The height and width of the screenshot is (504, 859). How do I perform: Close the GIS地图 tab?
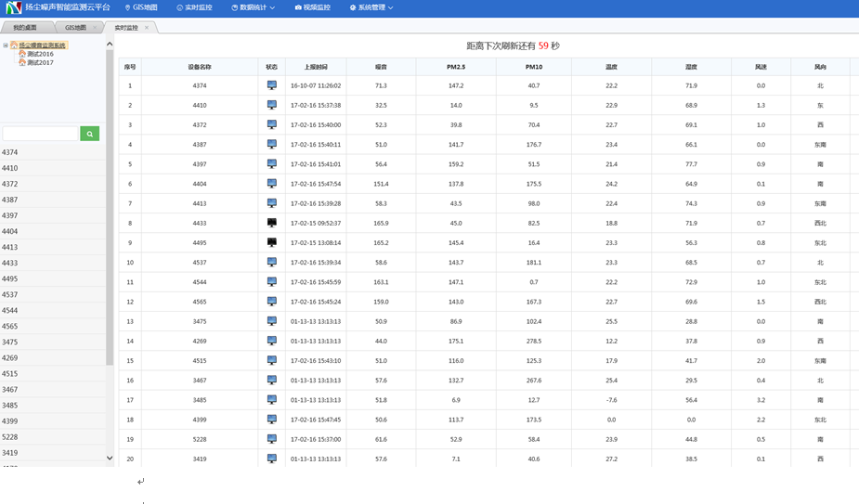pyautogui.click(x=94, y=28)
